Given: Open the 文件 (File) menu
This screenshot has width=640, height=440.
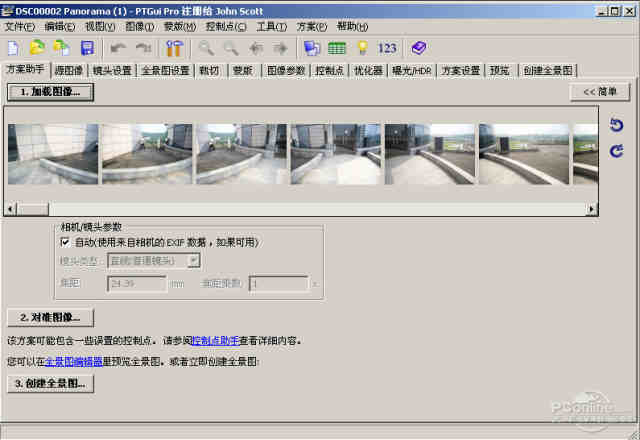Looking at the screenshot, I should click(20, 26).
